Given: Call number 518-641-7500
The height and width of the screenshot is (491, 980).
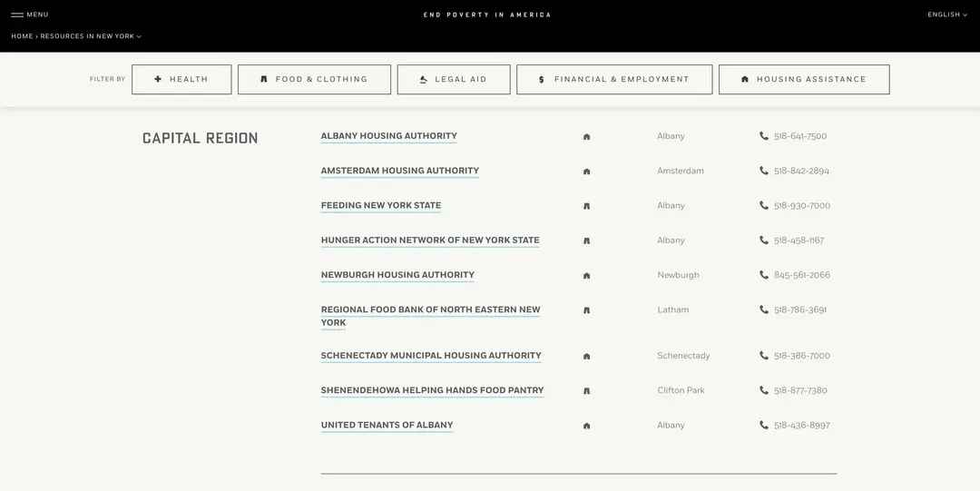Looking at the screenshot, I should pos(800,136).
